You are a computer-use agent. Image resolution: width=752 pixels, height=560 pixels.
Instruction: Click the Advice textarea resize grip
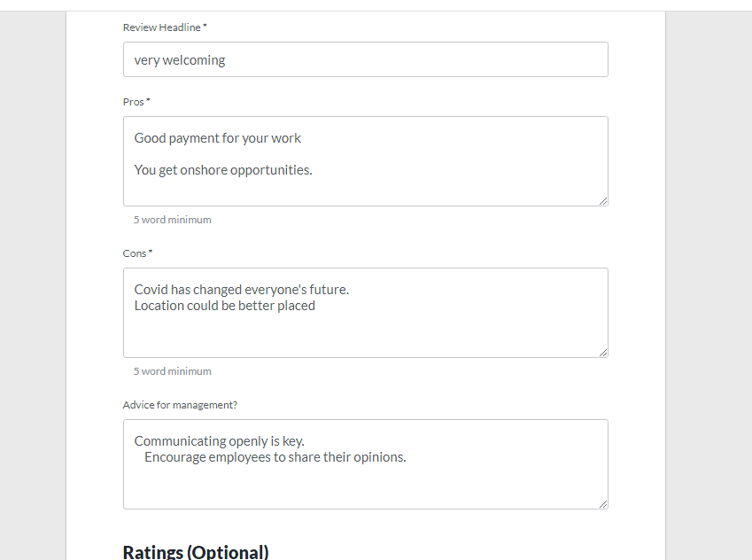[602, 503]
